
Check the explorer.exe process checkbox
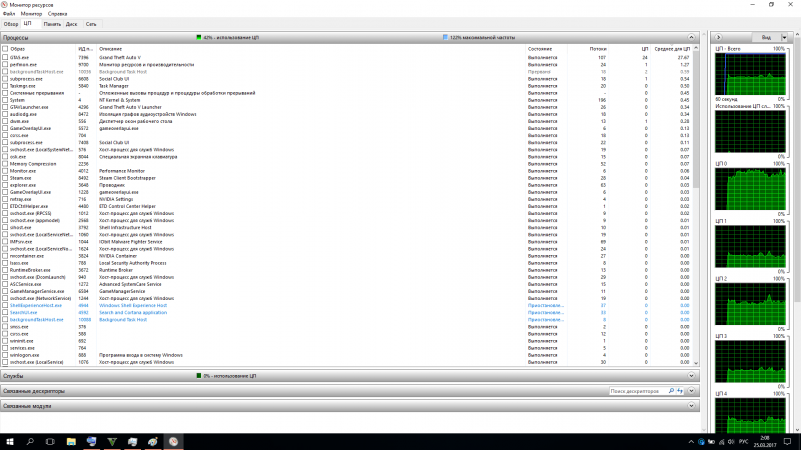(5, 185)
